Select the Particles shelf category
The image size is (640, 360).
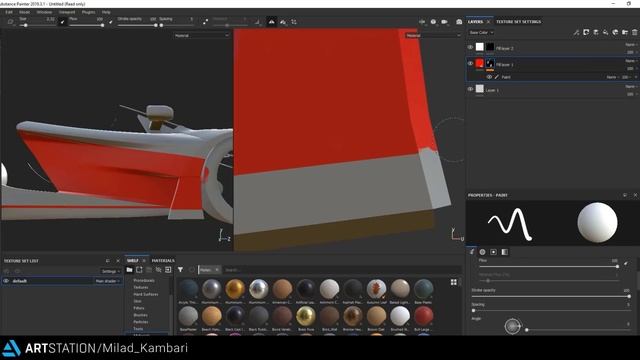click(140, 322)
